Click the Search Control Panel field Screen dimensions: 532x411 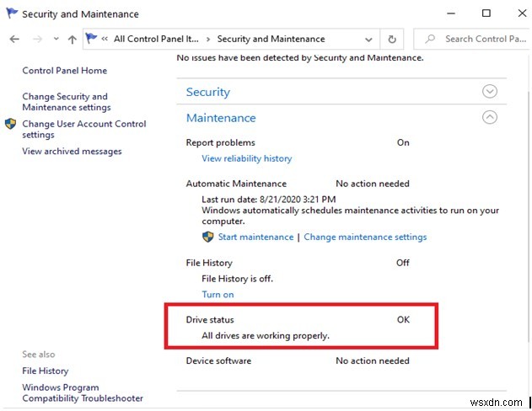[471, 39]
